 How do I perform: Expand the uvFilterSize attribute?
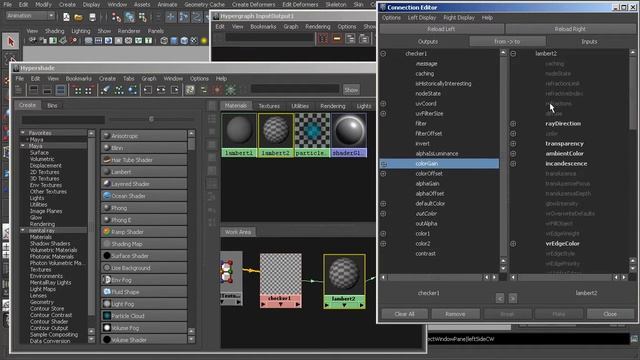pyautogui.click(x=383, y=113)
